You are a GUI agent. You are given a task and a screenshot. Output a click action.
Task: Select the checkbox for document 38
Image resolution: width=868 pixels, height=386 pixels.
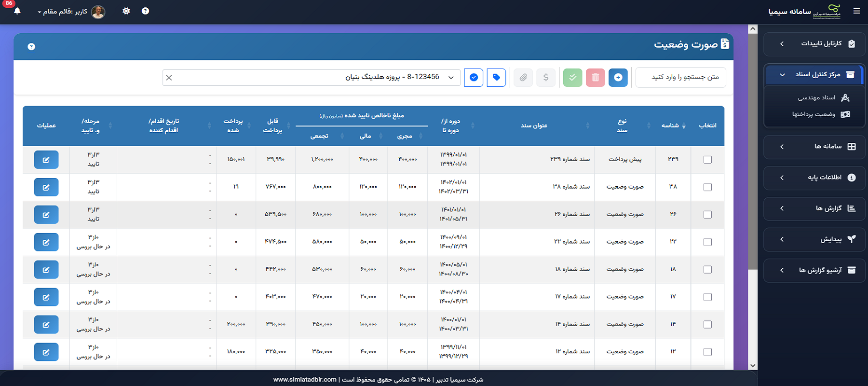pos(707,187)
